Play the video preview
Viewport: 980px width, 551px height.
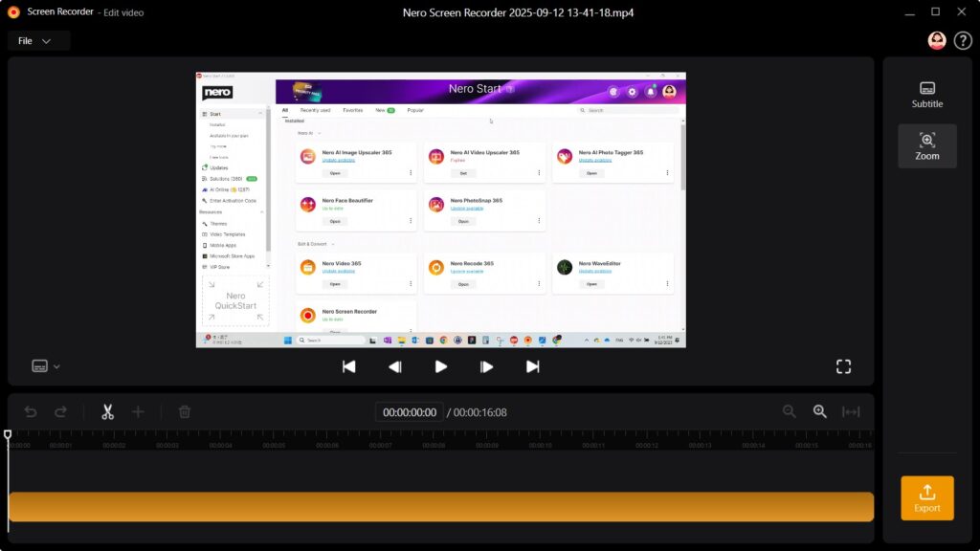tap(441, 366)
